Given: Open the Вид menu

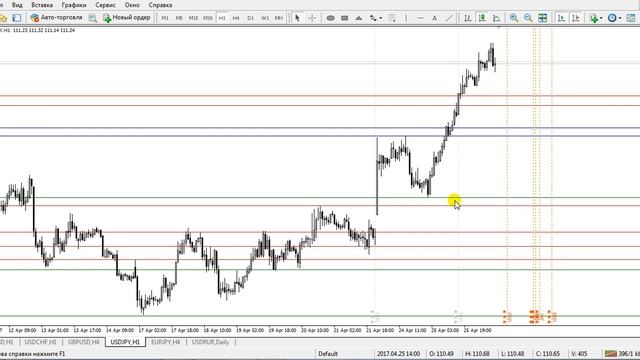Looking at the screenshot, I should [x=17, y=5].
